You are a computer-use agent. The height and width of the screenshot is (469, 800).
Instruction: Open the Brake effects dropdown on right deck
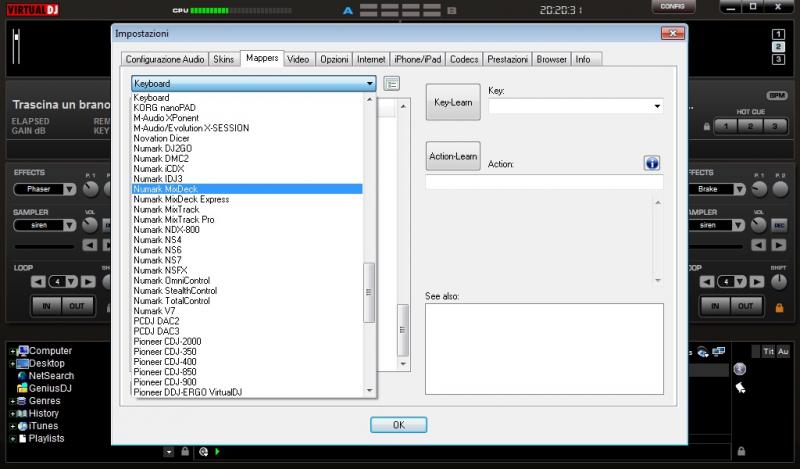coord(739,189)
